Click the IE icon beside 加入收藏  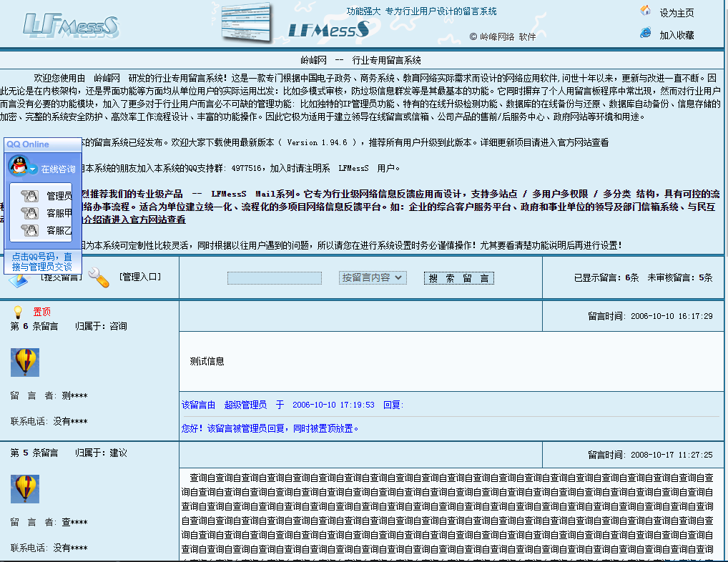click(x=645, y=32)
